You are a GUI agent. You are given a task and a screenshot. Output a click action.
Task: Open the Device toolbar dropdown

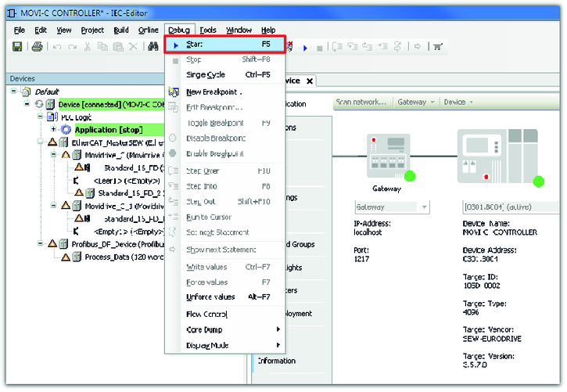[x=458, y=102]
